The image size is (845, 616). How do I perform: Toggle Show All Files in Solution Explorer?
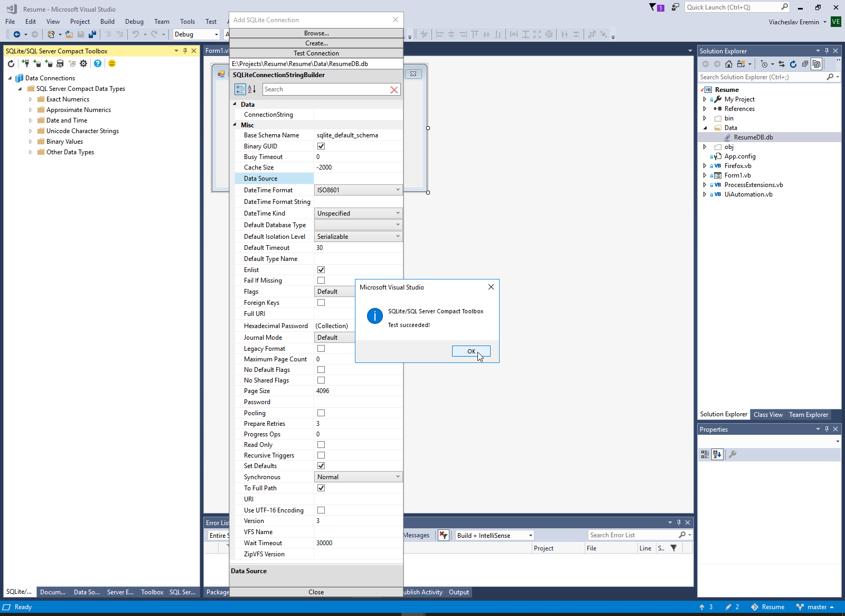(x=816, y=64)
